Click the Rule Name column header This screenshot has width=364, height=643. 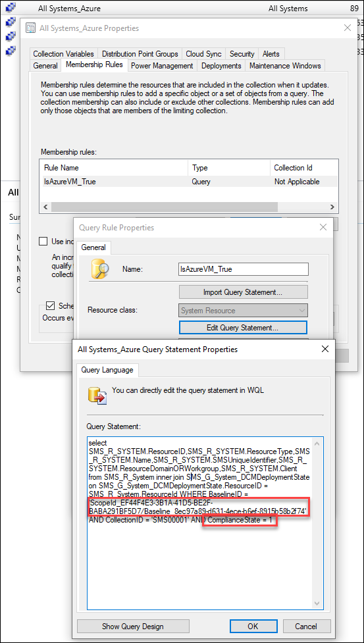(114, 168)
